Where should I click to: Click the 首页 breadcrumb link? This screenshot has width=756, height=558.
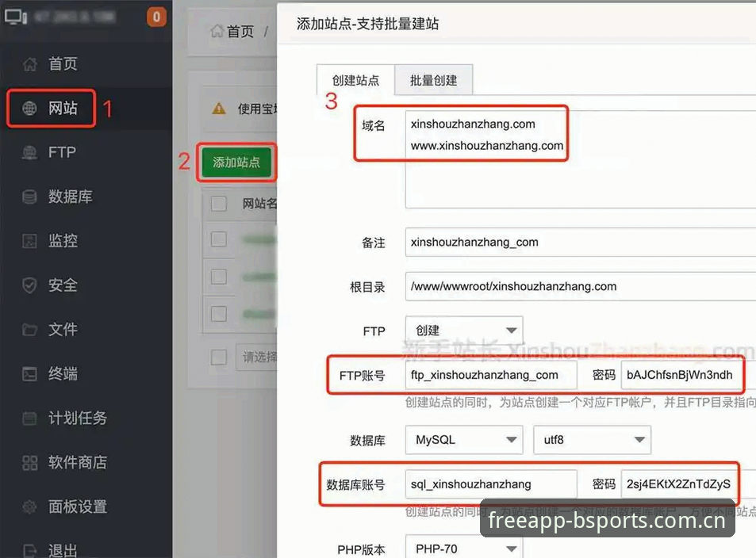coord(240,32)
